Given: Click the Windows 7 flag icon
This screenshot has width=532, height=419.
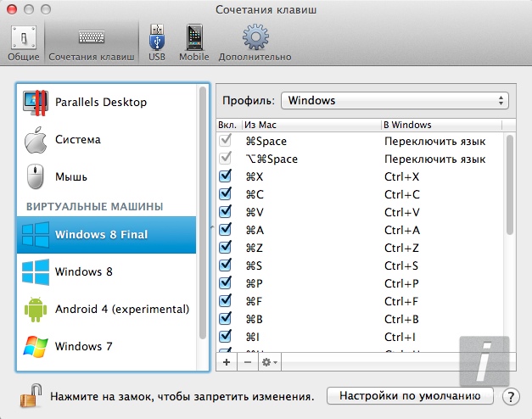Looking at the screenshot, I should 36,347.
